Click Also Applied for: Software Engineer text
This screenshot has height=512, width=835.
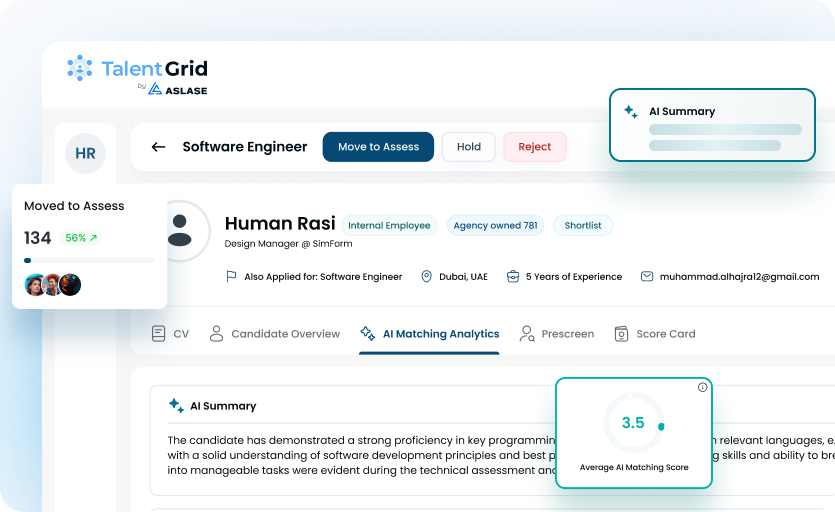(x=323, y=277)
